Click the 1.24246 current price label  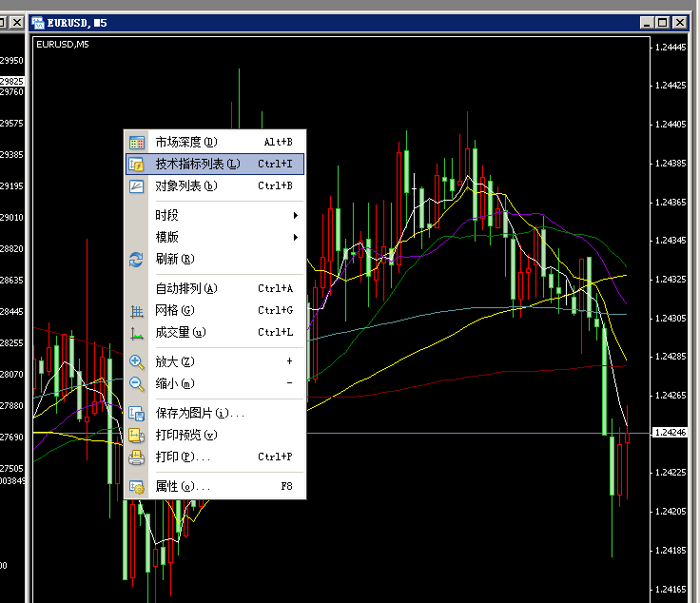671,433
